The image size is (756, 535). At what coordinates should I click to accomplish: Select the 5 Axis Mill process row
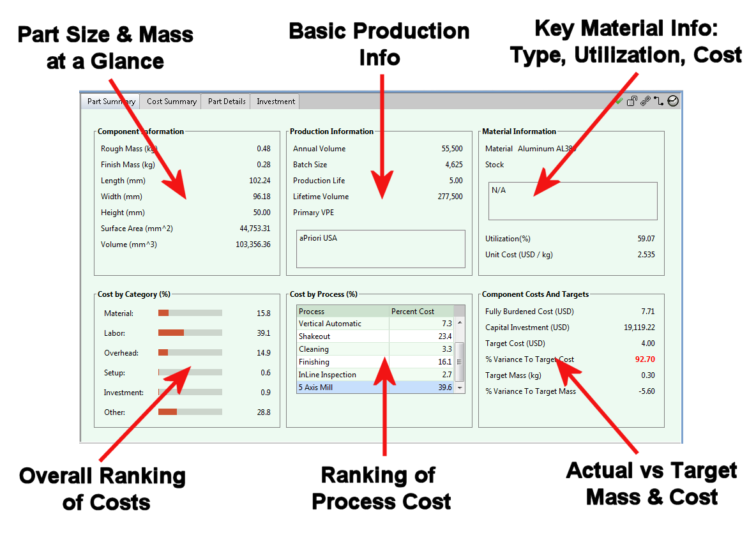pyautogui.click(x=375, y=388)
